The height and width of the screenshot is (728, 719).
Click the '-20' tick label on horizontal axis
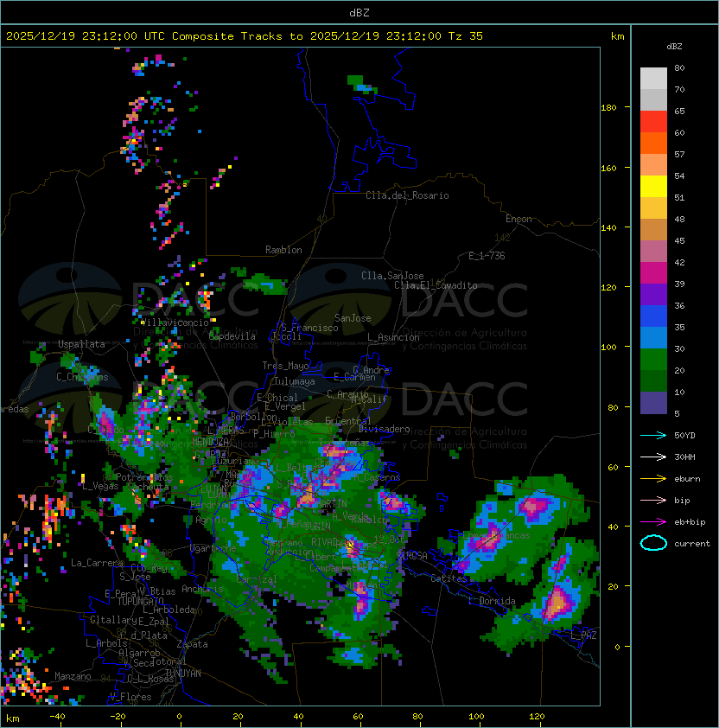click(118, 717)
